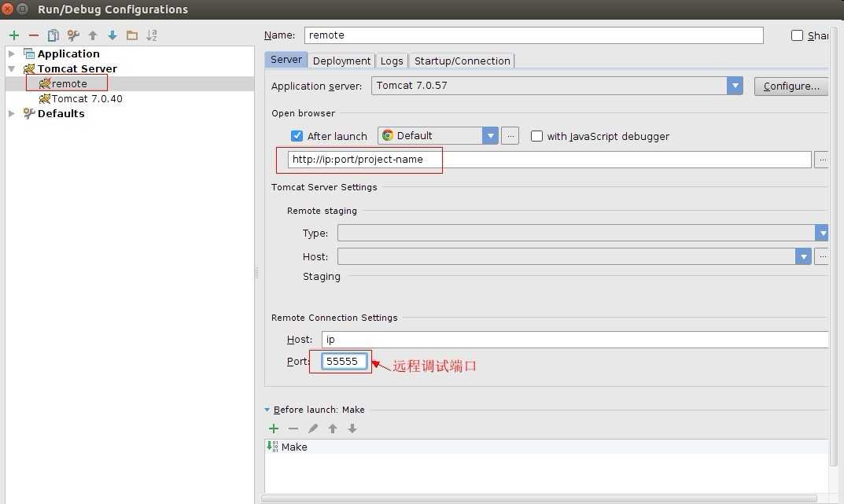Switch to the Server tab
The image size is (844, 504).
pos(286,60)
